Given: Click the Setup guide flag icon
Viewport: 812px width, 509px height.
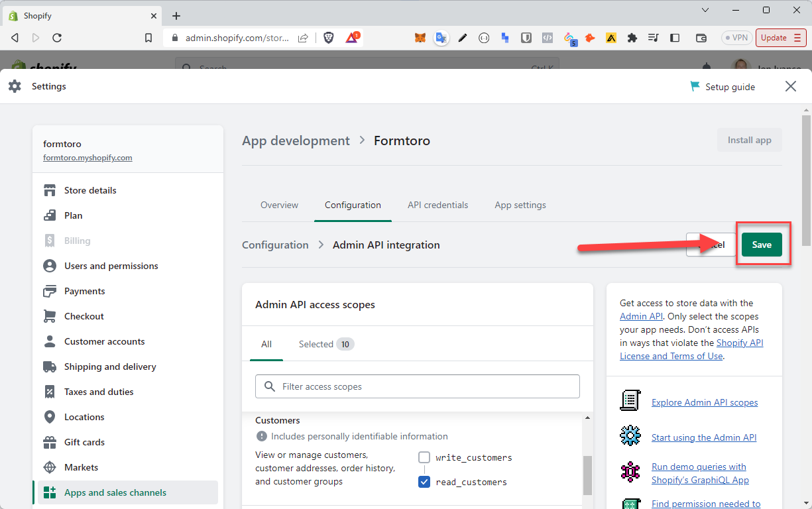Looking at the screenshot, I should coord(695,87).
